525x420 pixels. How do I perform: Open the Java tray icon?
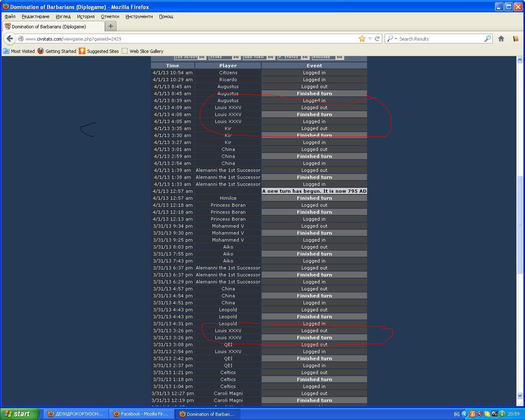coord(472,414)
